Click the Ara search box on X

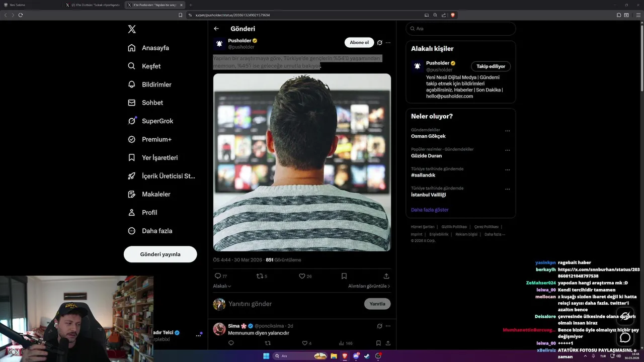click(x=461, y=29)
